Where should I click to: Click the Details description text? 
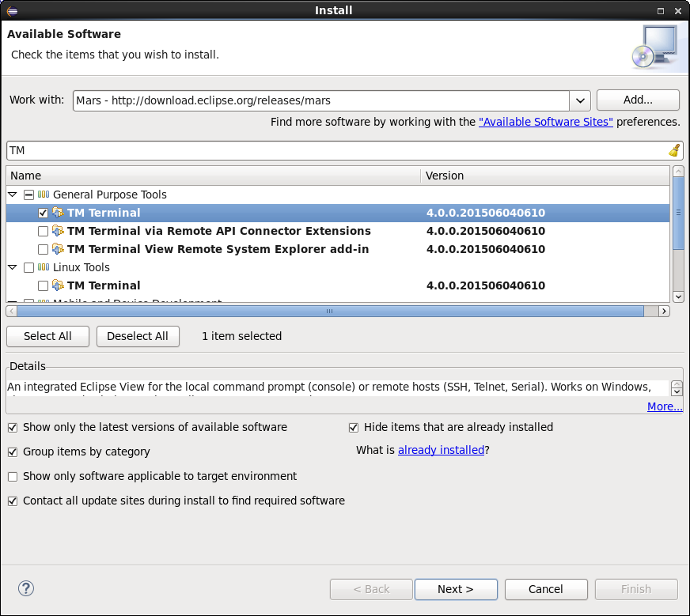tap(329, 387)
